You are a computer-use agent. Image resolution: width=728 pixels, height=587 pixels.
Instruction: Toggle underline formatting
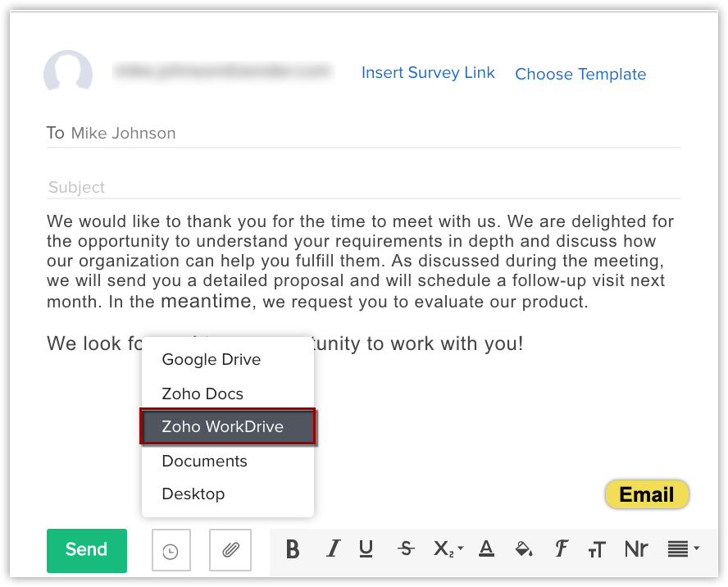point(366,549)
